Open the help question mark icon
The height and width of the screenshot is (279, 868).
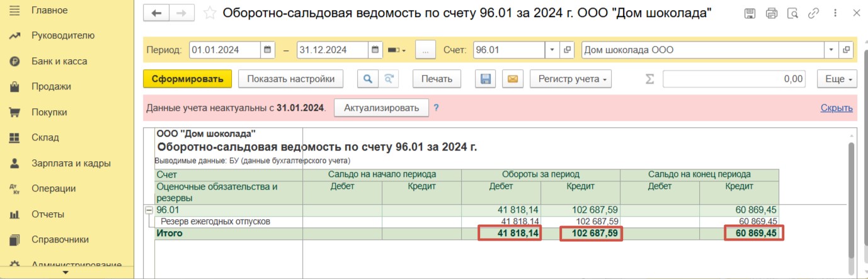436,108
